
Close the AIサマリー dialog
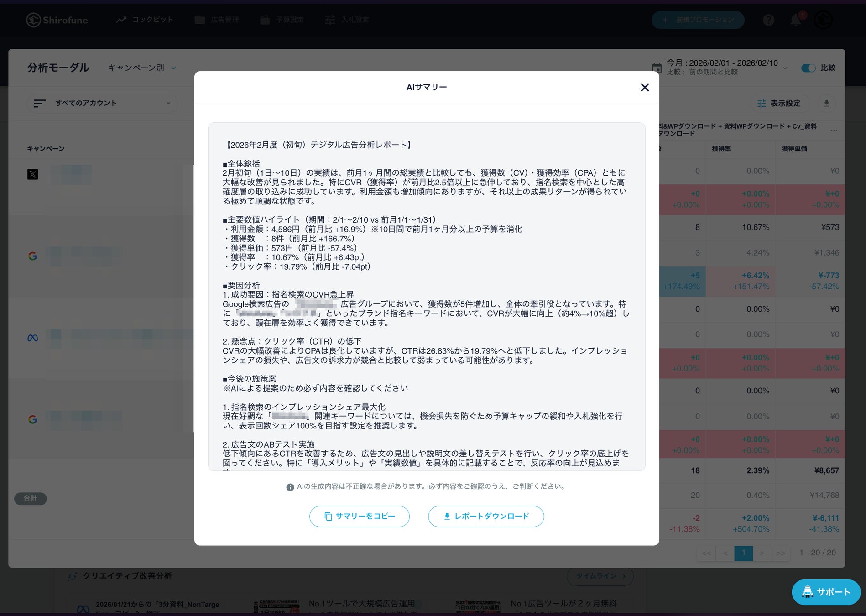[644, 87]
